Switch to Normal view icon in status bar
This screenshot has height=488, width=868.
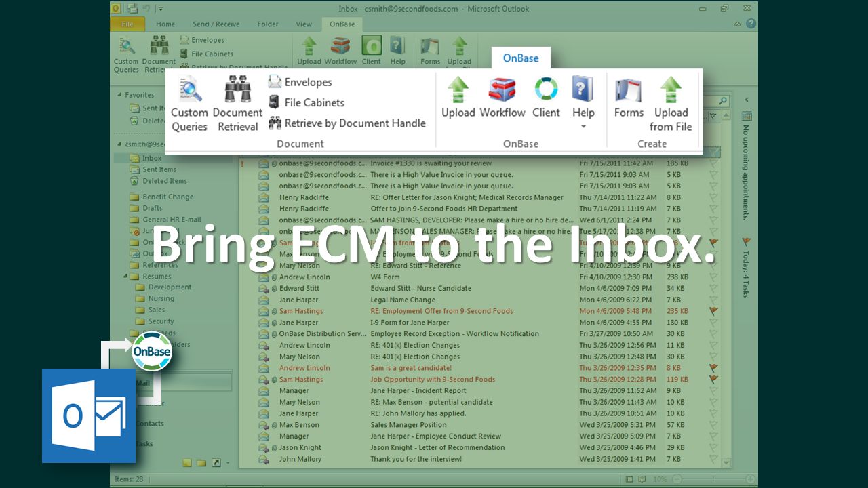click(630, 479)
